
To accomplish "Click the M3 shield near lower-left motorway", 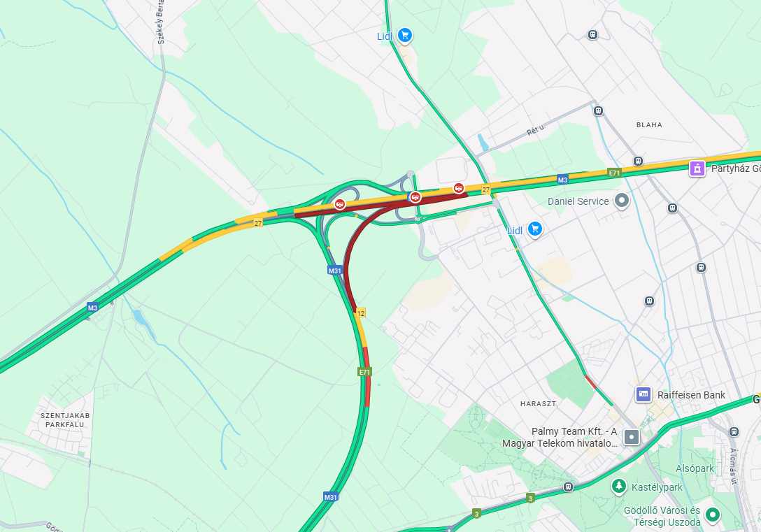I will click(93, 307).
